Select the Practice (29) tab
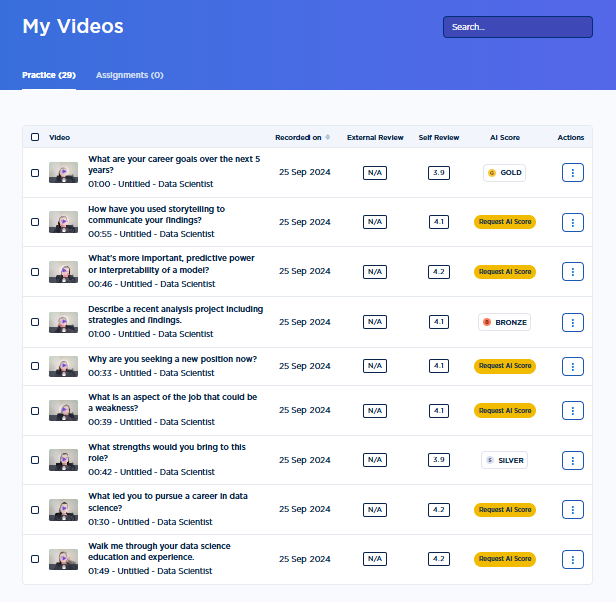 coord(49,75)
